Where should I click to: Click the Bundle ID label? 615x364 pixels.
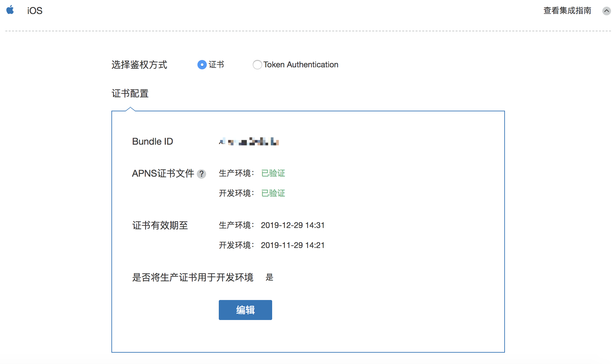click(x=152, y=141)
